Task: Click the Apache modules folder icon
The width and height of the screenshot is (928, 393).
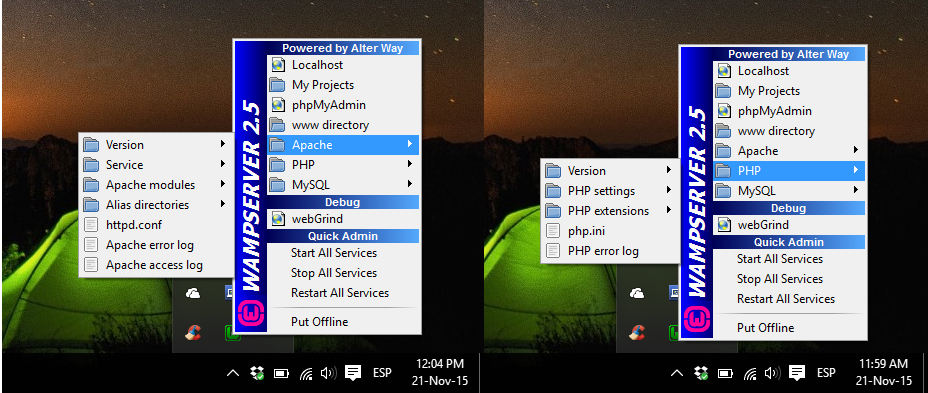Action: click(x=91, y=185)
